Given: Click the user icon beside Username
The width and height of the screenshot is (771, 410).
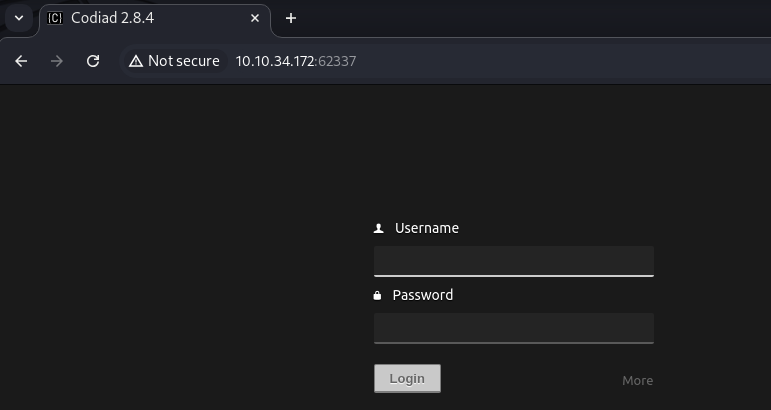Looking at the screenshot, I should [378, 229].
